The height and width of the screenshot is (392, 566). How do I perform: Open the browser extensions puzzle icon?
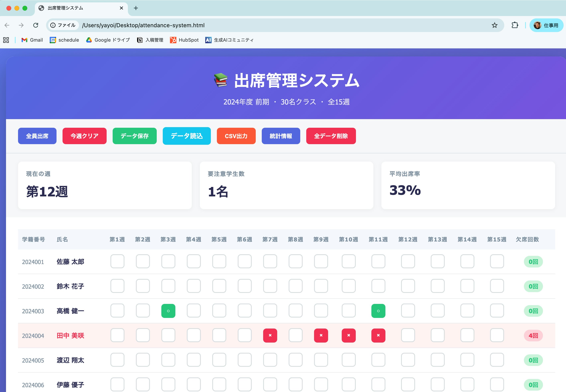pyautogui.click(x=515, y=25)
